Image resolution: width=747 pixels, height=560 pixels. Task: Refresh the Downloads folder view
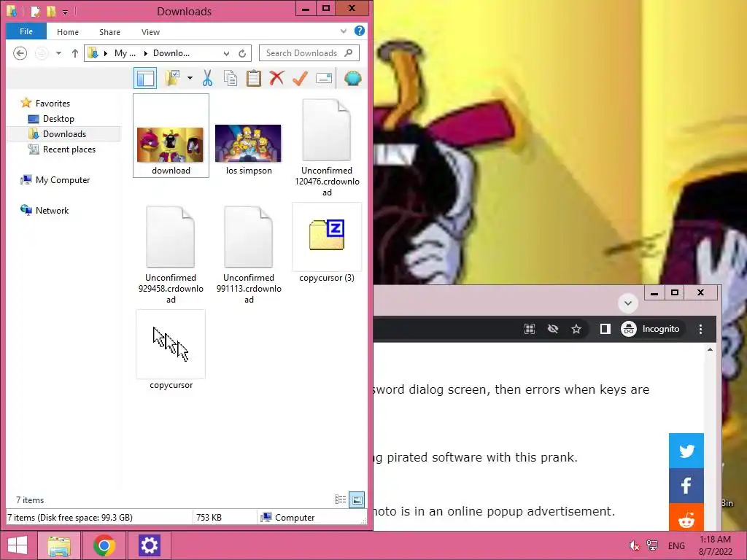tap(242, 53)
